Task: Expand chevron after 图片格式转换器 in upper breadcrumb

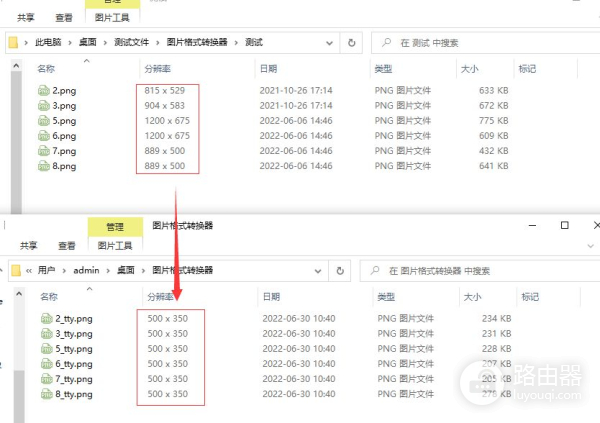Action: (236, 42)
